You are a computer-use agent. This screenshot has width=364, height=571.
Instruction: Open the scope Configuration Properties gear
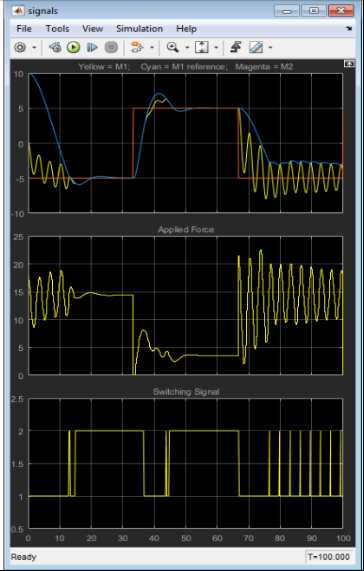[x=20, y=47]
